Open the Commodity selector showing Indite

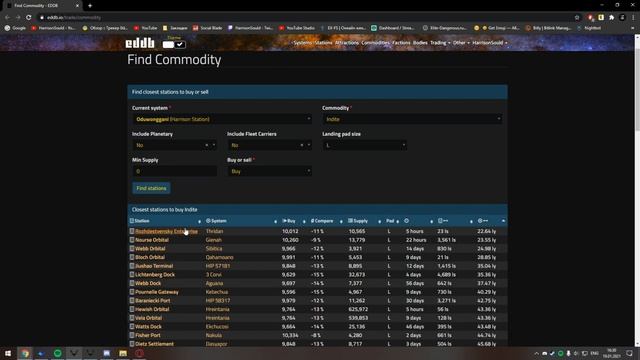[x=412, y=119]
